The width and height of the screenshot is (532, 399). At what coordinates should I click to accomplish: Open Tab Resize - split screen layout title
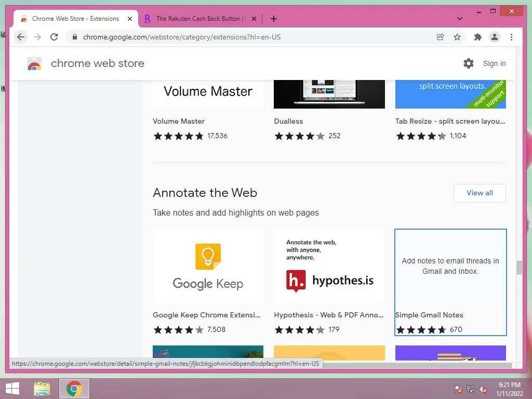[x=450, y=121]
